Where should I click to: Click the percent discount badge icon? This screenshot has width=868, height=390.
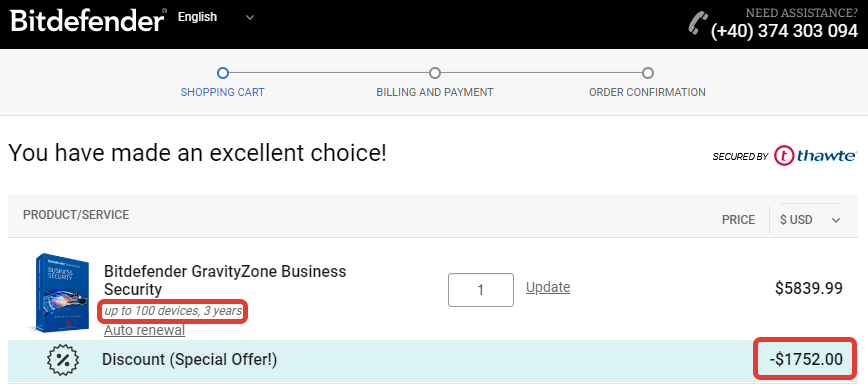tap(63, 360)
